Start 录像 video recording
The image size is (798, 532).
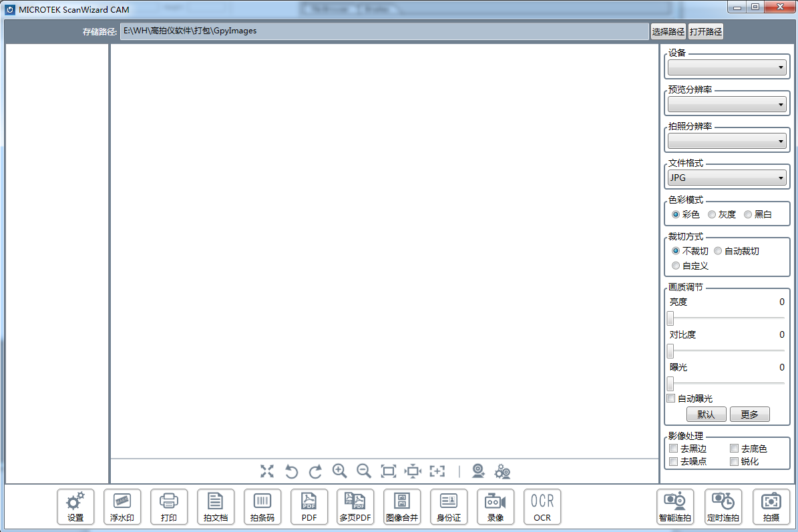[x=495, y=507]
